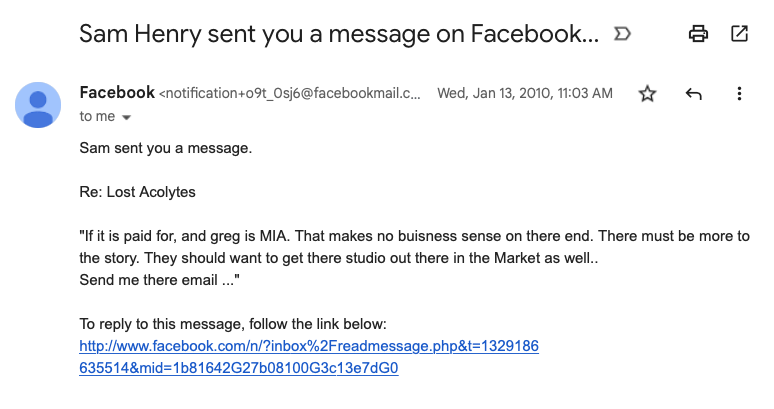Click the "Re: Lost Acolytes" line

click(x=137, y=192)
